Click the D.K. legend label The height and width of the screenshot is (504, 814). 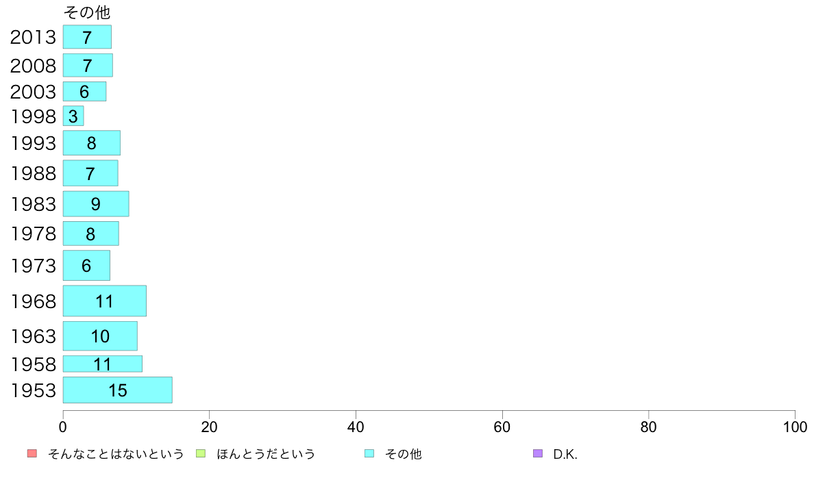pyautogui.click(x=565, y=454)
